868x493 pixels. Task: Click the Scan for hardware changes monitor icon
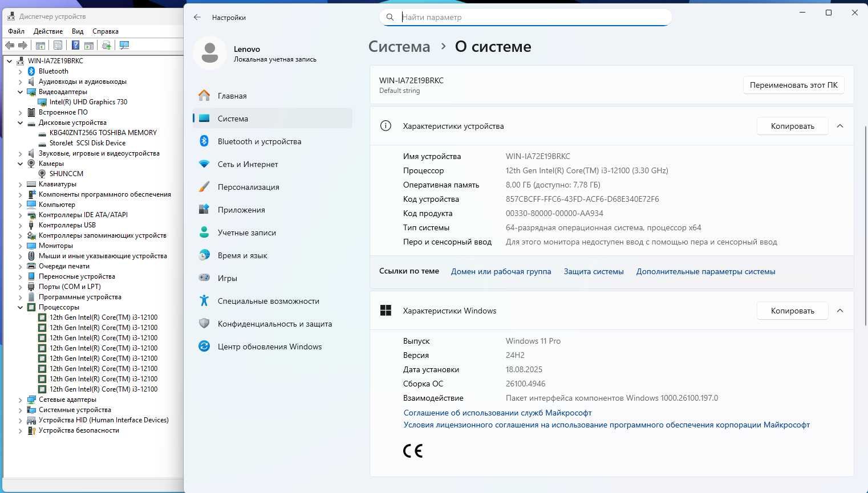124,45
